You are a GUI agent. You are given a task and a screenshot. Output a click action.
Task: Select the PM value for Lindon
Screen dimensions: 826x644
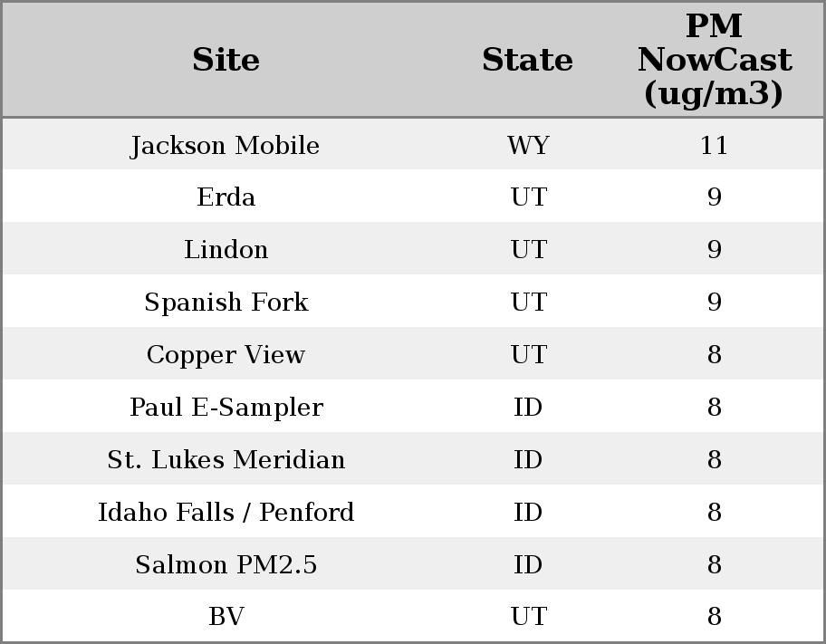point(714,250)
